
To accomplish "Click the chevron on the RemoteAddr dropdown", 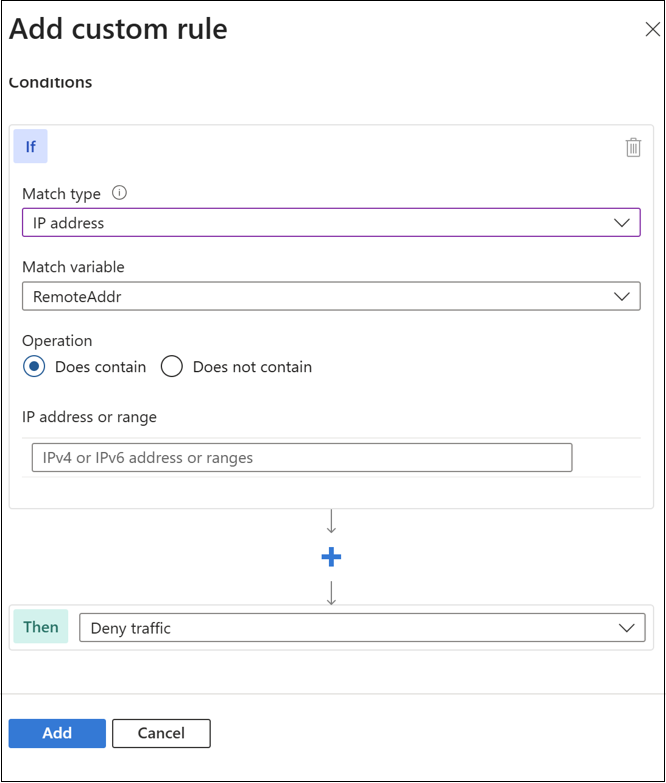I will point(622,296).
